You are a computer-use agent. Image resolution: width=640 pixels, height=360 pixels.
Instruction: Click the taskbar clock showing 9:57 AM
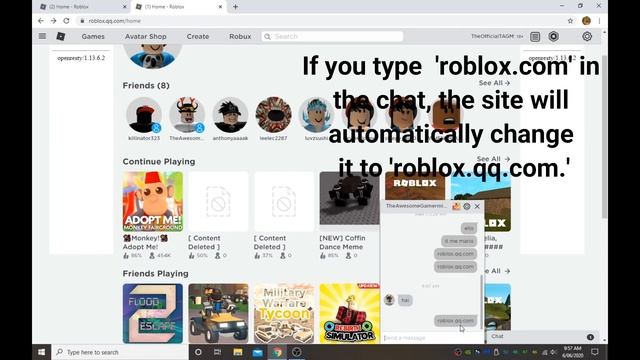tap(572, 352)
